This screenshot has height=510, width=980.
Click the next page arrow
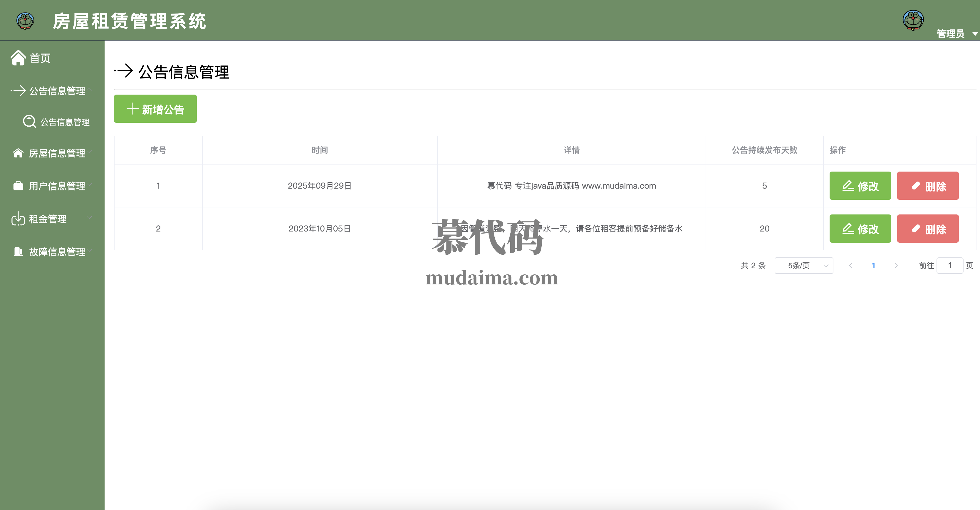pos(896,266)
